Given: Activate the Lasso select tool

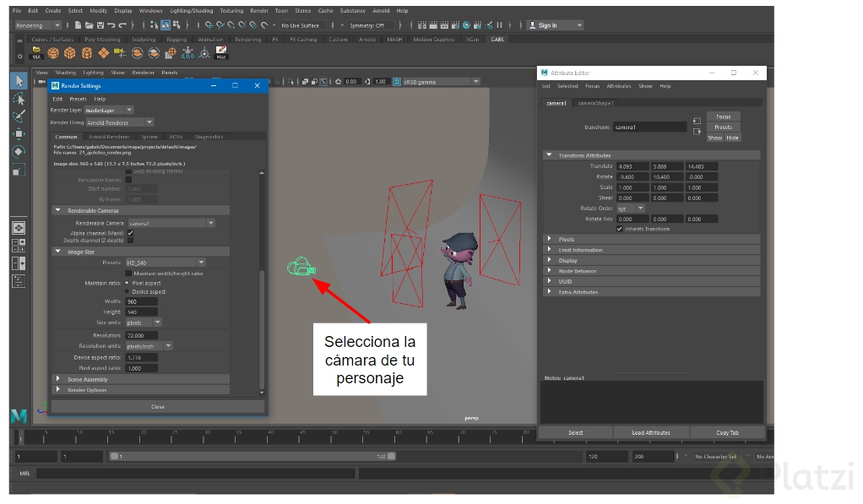Looking at the screenshot, I should point(19,99).
